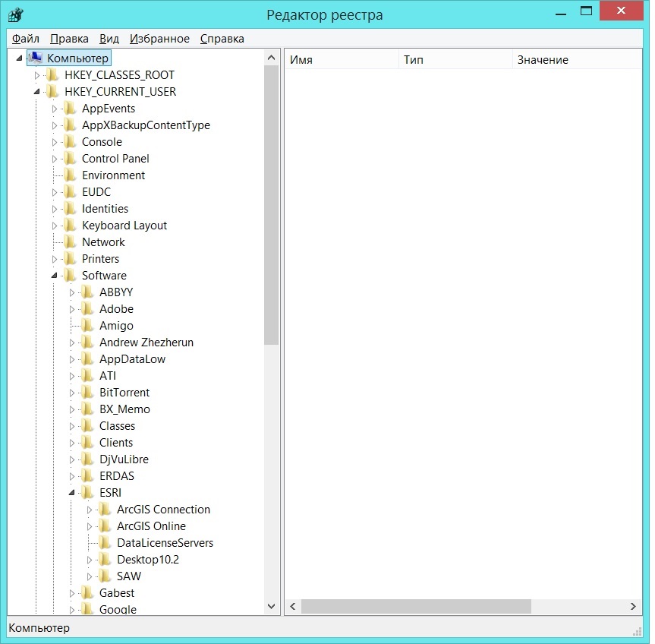Expand the ERDAS key

point(72,476)
